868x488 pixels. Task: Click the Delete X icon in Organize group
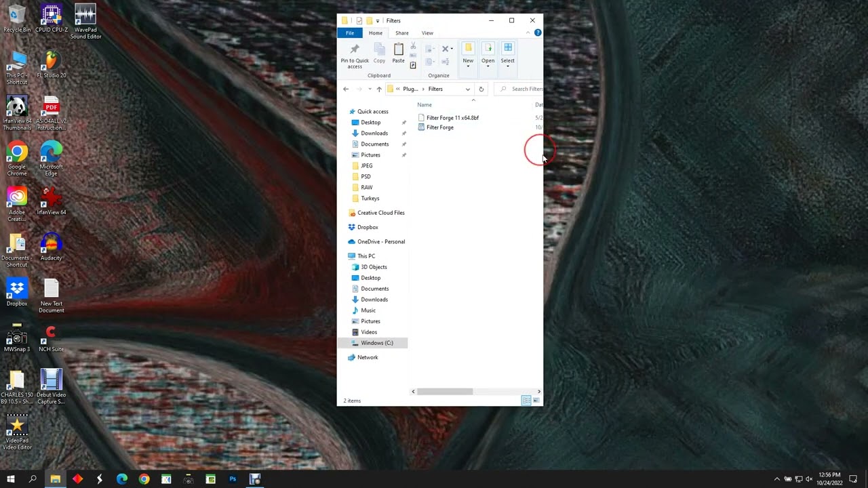[445, 49]
